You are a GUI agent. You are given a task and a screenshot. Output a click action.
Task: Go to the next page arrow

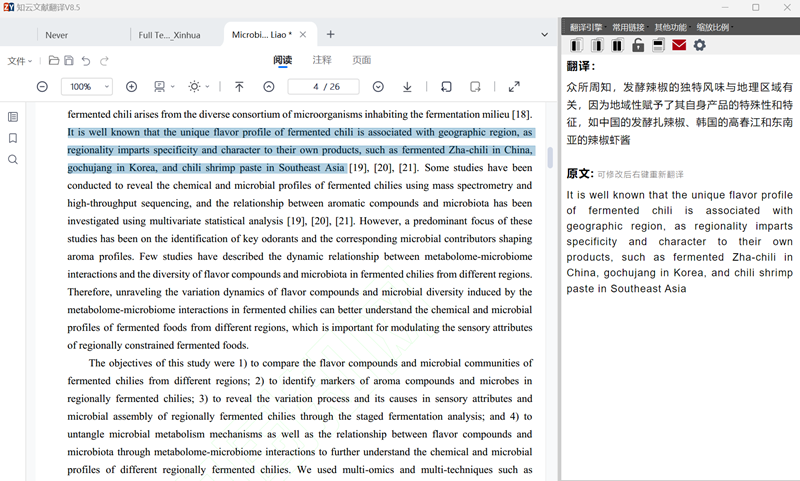coord(378,87)
